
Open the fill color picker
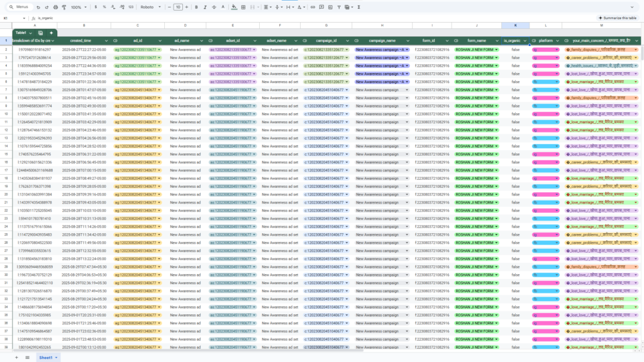[x=235, y=7]
